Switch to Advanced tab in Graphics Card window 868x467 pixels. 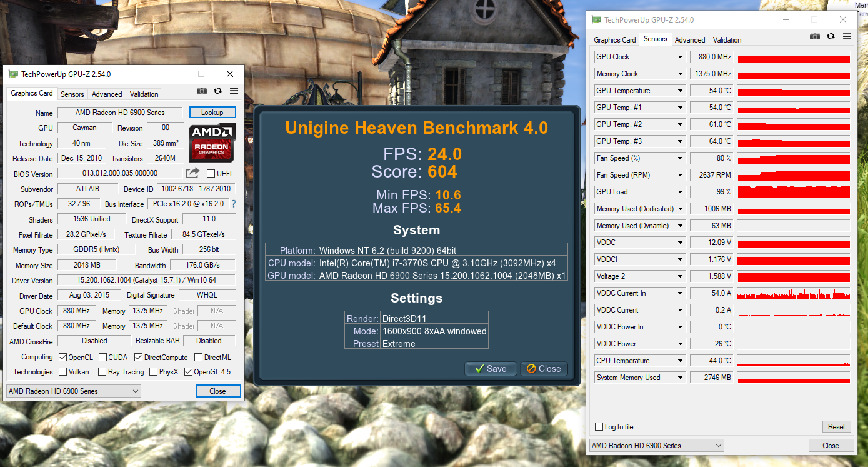(107, 94)
